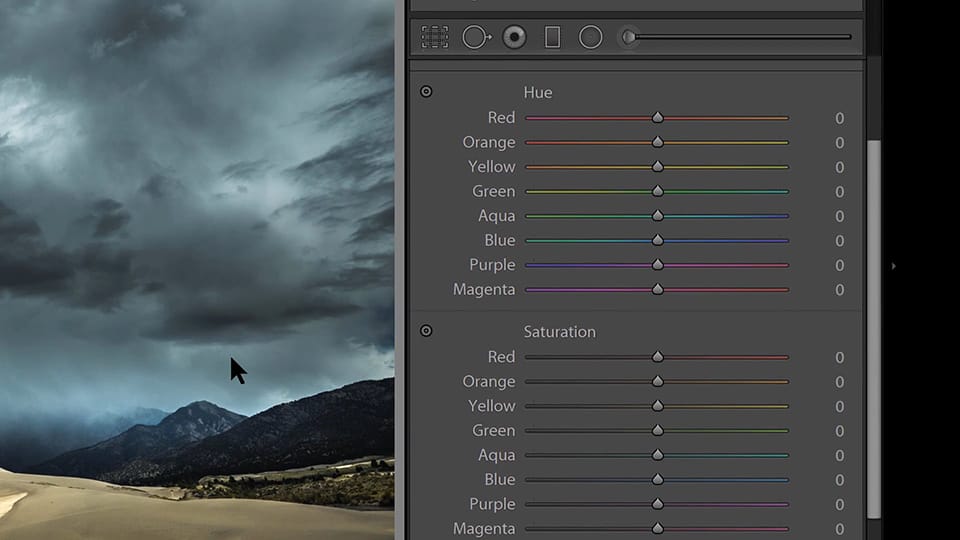The width and height of the screenshot is (960, 540).
Task: Click the Hue Red slider handle
Action: [658, 117]
